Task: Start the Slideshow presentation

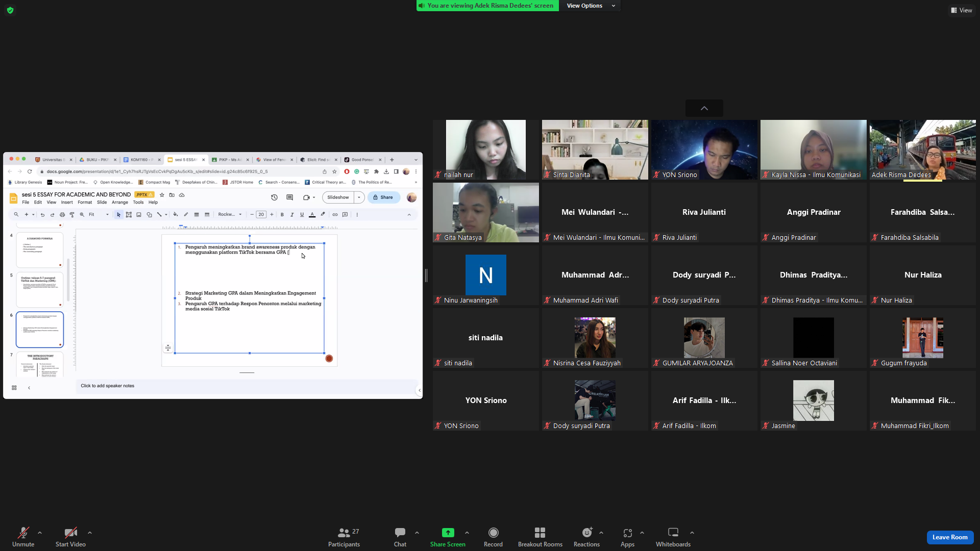Action: coord(338,197)
